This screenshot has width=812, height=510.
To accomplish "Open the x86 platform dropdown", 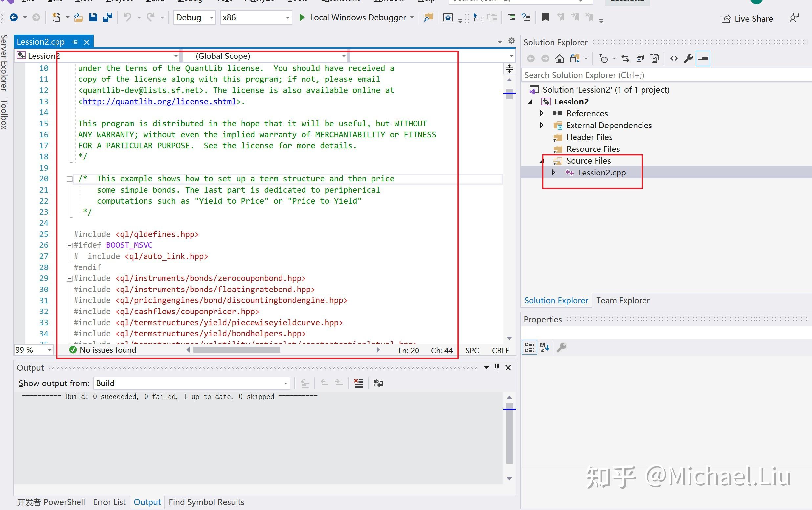I will coord(256,17).
